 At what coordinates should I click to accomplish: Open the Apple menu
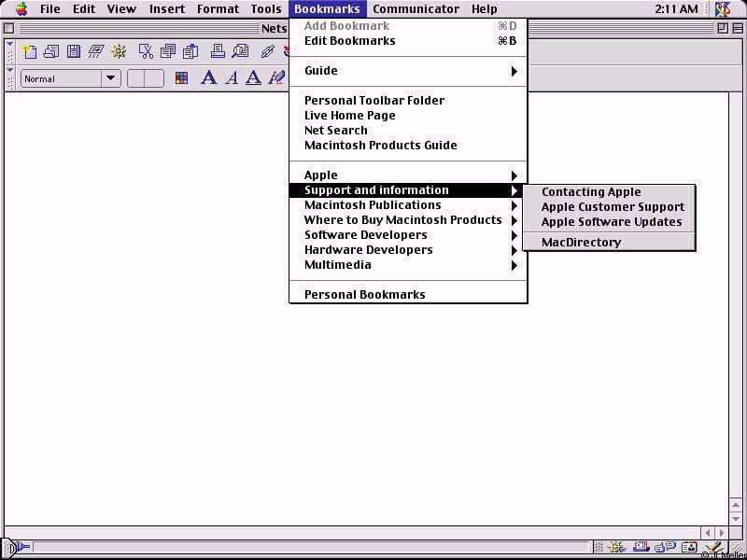coord(21,8)
